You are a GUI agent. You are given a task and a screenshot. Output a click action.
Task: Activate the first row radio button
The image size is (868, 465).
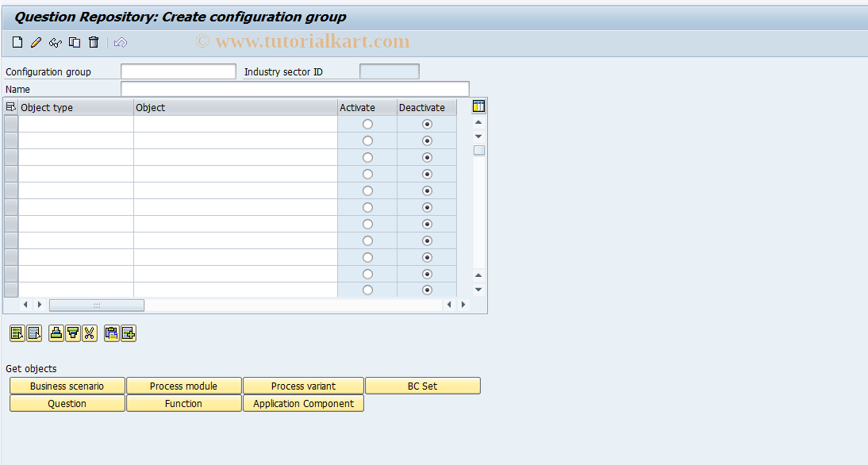tap(366, 124)
